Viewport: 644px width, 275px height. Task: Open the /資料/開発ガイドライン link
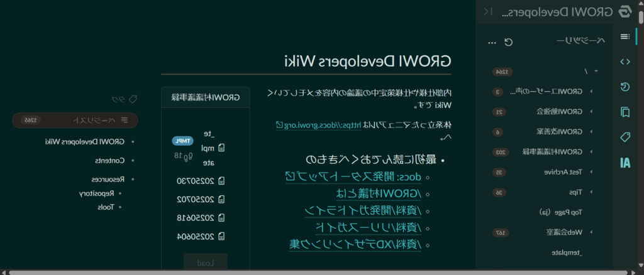click(x=363, y=211)
